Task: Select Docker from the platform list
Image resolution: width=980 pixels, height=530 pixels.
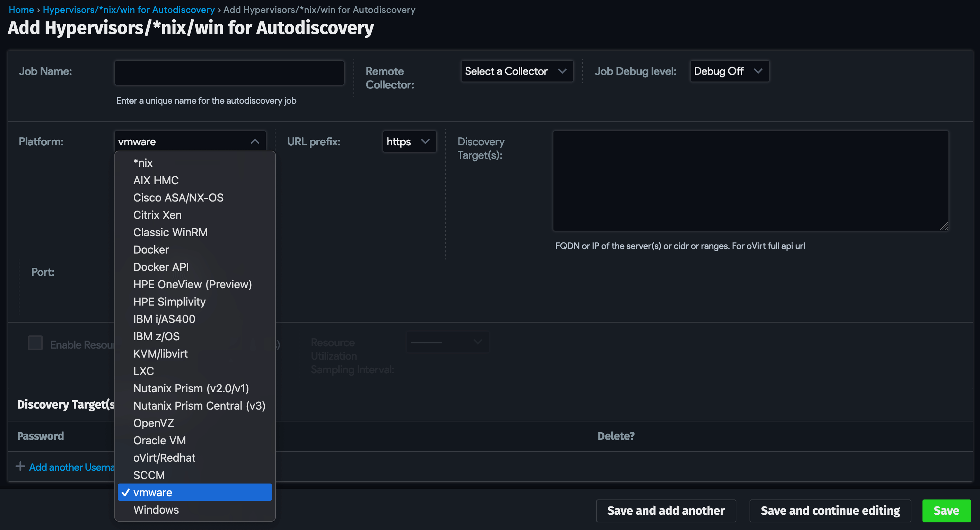Action: pyautogui.click(x=151, y=249)
